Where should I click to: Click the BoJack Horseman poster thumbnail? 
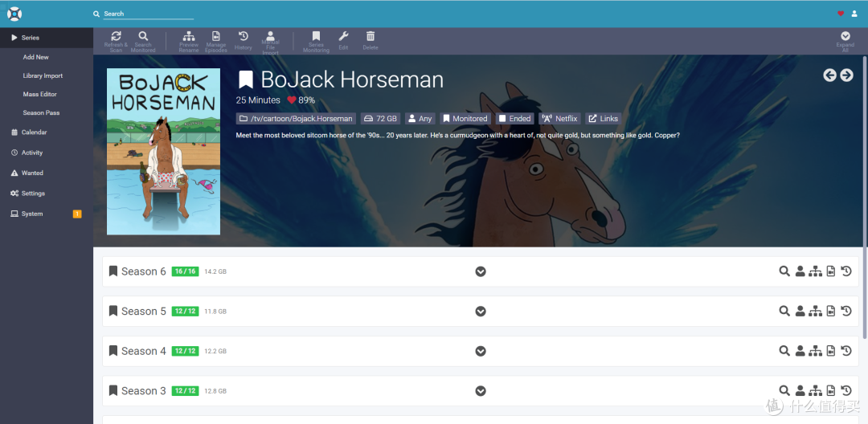(x=163, y=152)
